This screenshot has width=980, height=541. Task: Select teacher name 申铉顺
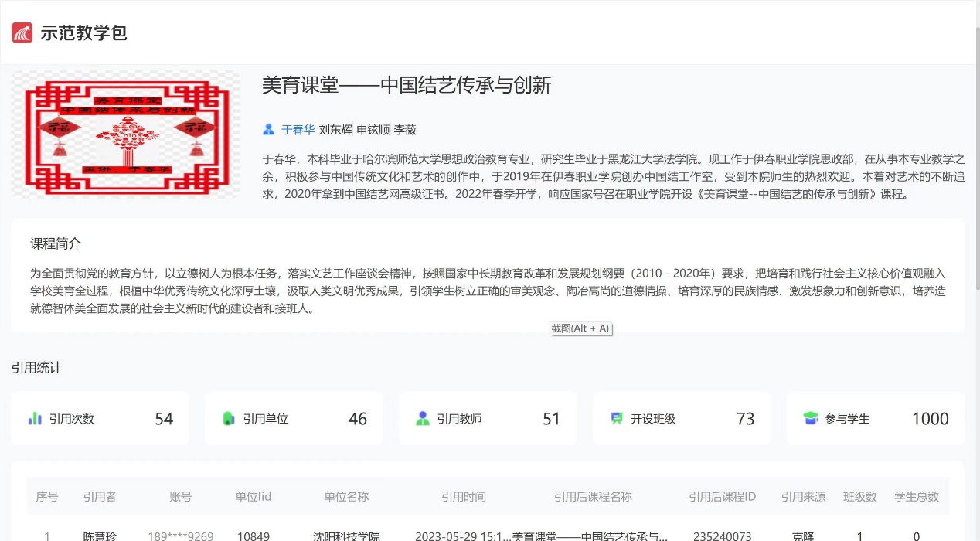373,130
